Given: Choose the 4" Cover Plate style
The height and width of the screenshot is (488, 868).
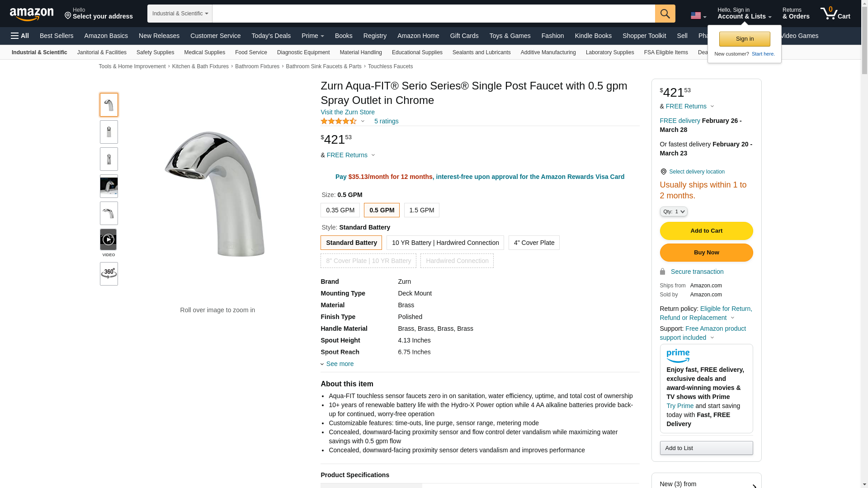Looking at the screenshot, I should (533, 243).
